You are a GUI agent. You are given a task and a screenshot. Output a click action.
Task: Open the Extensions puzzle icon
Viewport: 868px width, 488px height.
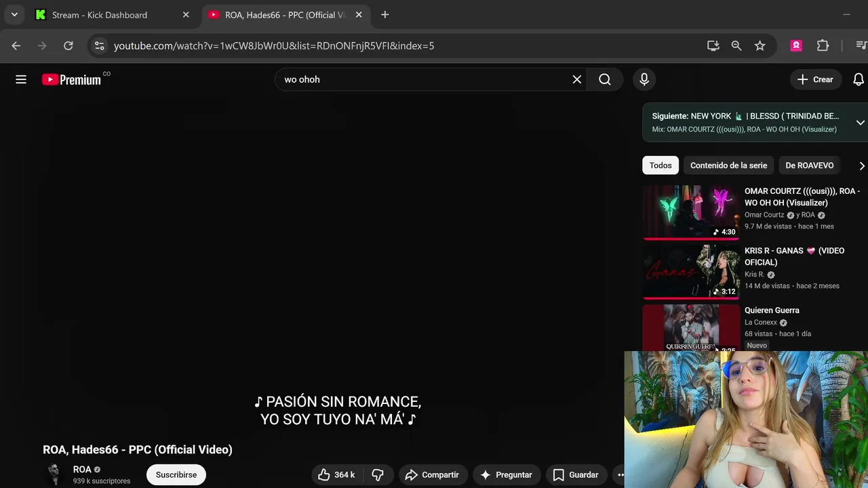pos(823,45)
